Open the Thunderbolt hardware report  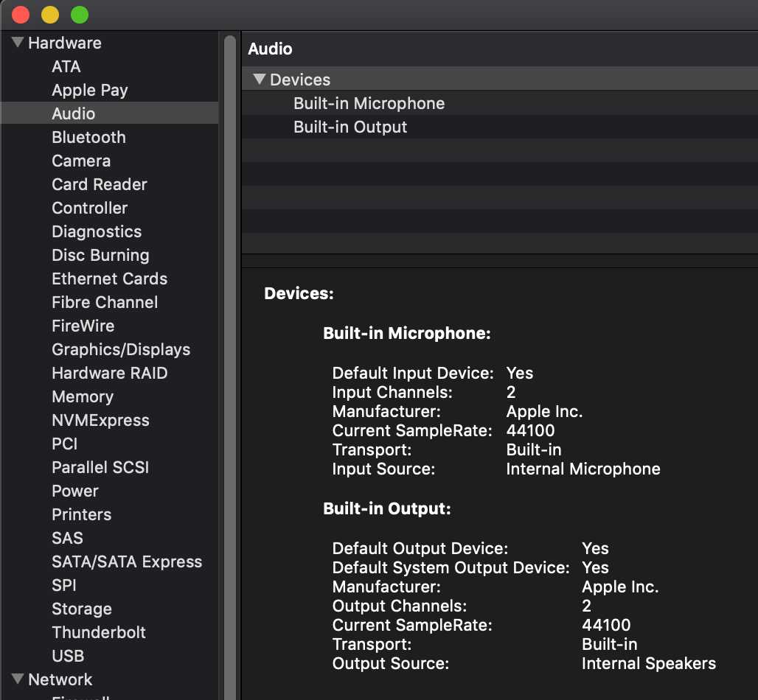(99, 632)
